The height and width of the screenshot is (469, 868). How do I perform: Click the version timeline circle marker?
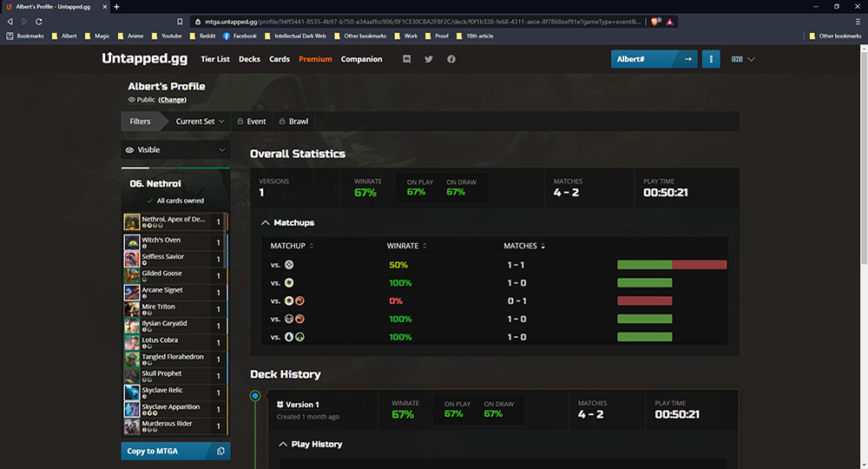[255, 395]
